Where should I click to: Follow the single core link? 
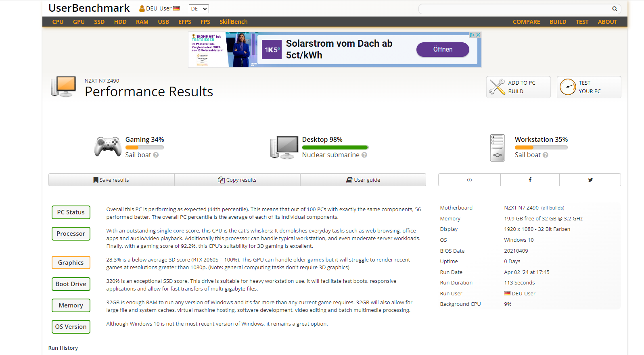[171, 231]
